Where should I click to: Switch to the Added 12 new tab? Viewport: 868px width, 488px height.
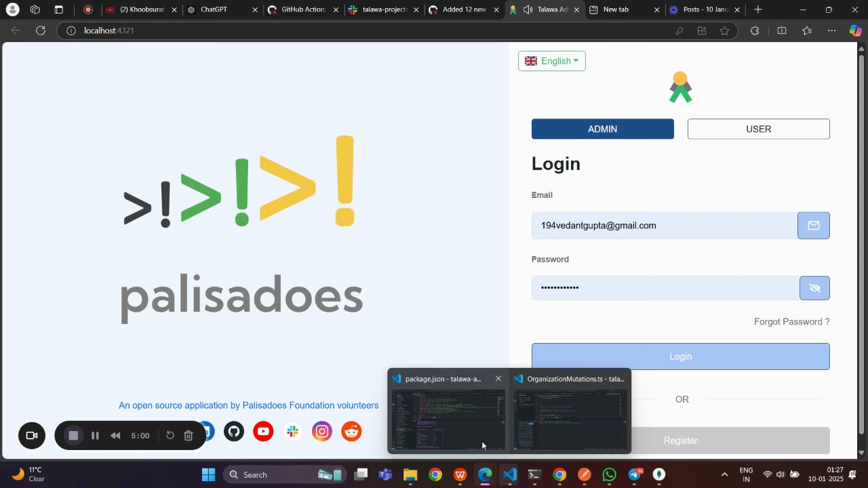[x=465, y=10]
